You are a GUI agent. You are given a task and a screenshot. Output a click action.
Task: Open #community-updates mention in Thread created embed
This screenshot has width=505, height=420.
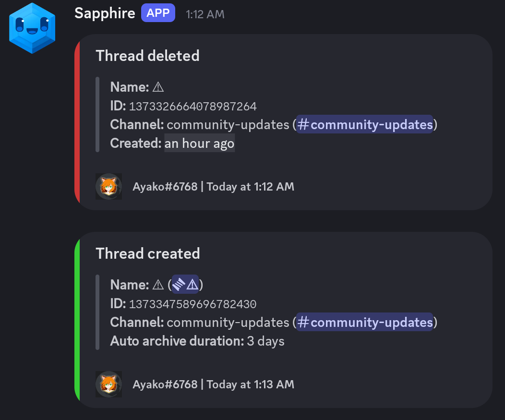pyautogui.click(x=365, y=322)
